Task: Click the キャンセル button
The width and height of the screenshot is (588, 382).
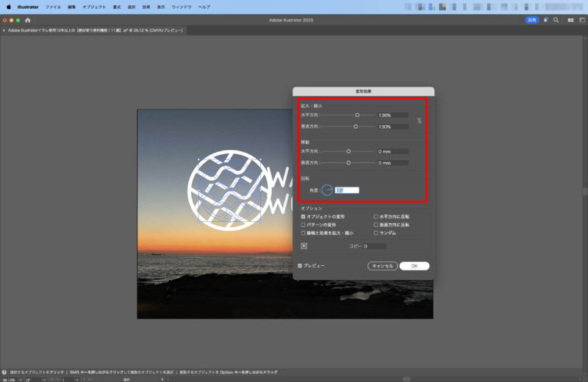Action: (x=382, y=266)
